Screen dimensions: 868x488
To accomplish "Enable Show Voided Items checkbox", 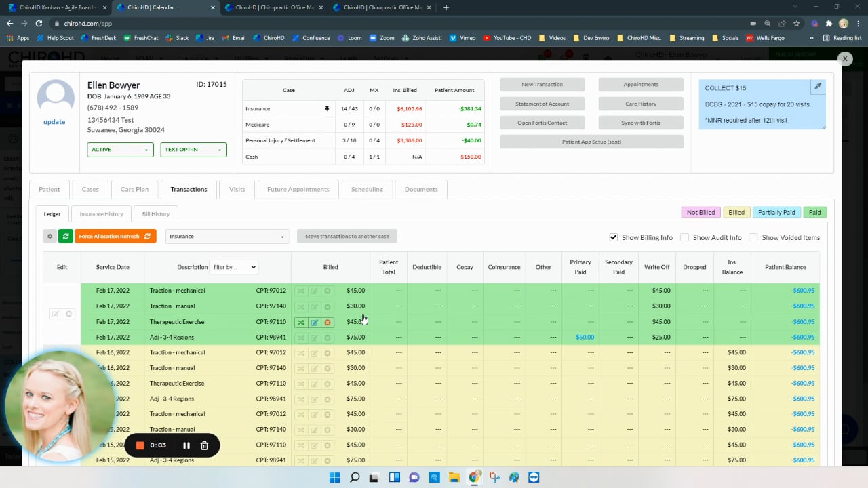I will tap(753, 237).
